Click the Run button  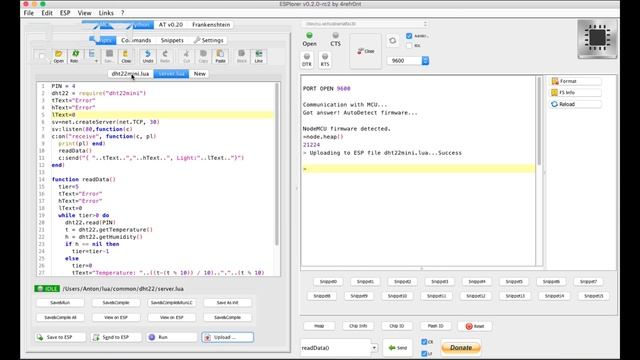[172, 337]
